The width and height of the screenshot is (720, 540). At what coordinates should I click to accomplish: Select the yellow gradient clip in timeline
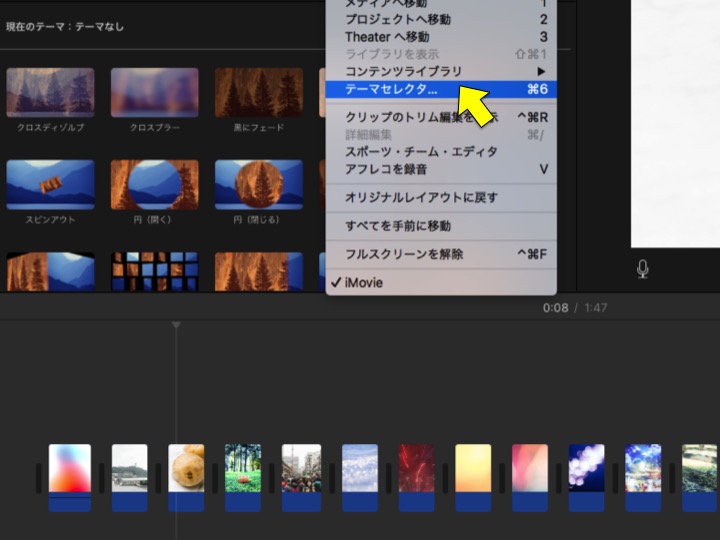[473, 478]
